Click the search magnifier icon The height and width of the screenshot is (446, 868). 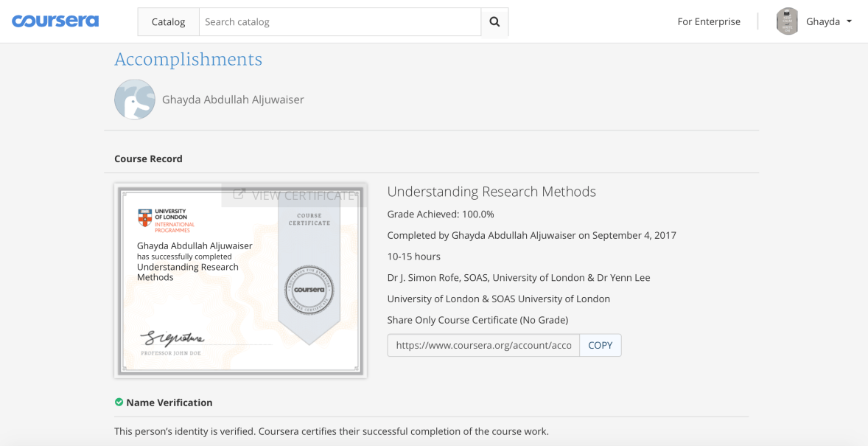(494, 21)
